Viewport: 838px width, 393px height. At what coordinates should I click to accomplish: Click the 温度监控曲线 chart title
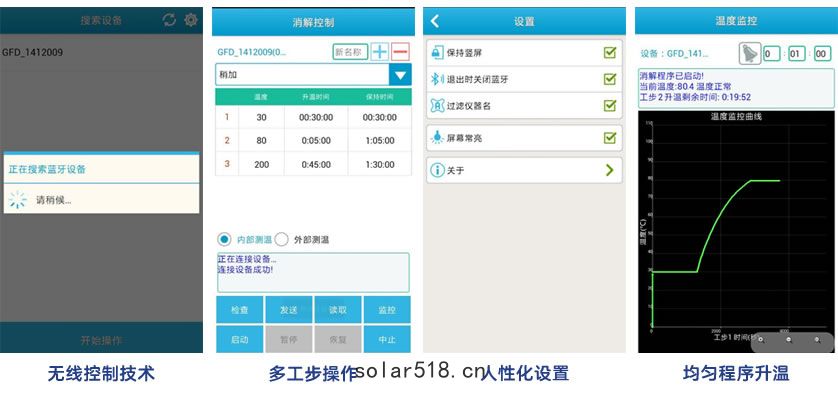coord(736,116)
